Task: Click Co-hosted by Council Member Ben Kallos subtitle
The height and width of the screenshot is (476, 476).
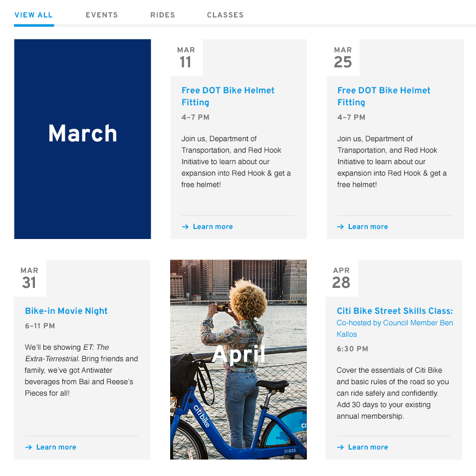Action: (395, 328)
